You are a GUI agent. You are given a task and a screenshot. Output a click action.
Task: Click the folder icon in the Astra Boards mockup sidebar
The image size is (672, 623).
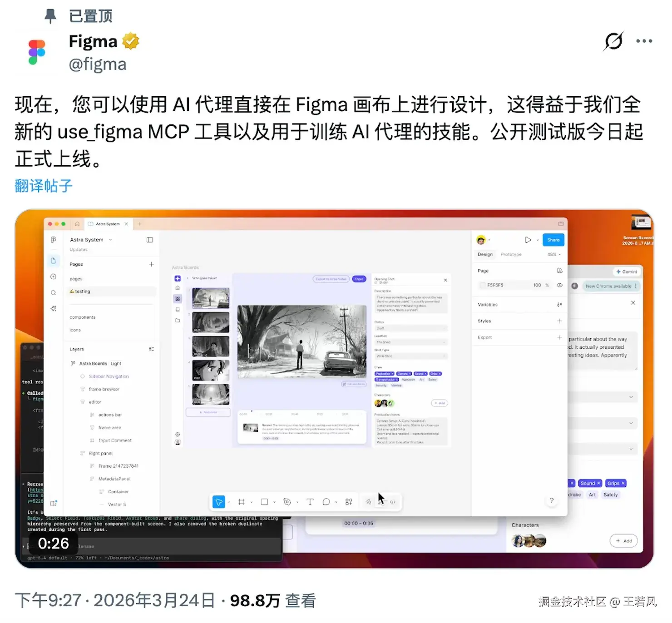coord(178,321)
